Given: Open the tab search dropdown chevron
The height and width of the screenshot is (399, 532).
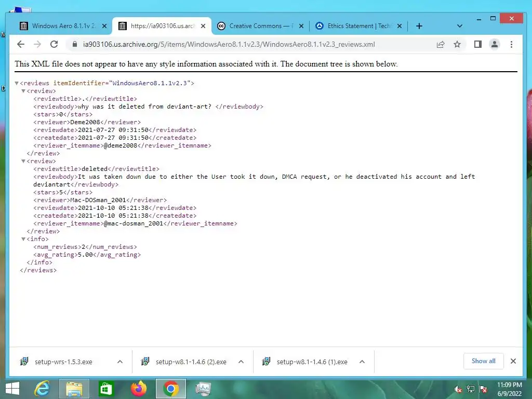Looking at the screenshot, I should (459, 26).
